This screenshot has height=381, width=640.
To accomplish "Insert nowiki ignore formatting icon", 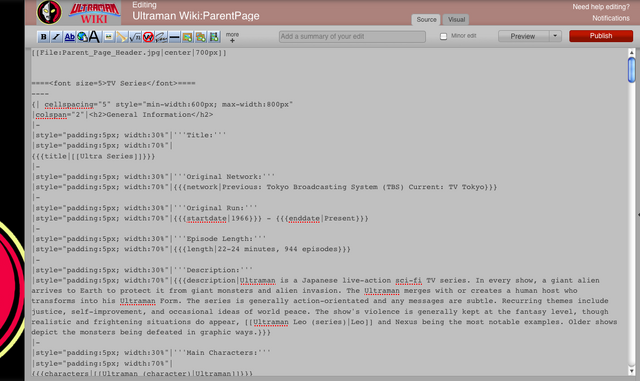I will (148, 37).
